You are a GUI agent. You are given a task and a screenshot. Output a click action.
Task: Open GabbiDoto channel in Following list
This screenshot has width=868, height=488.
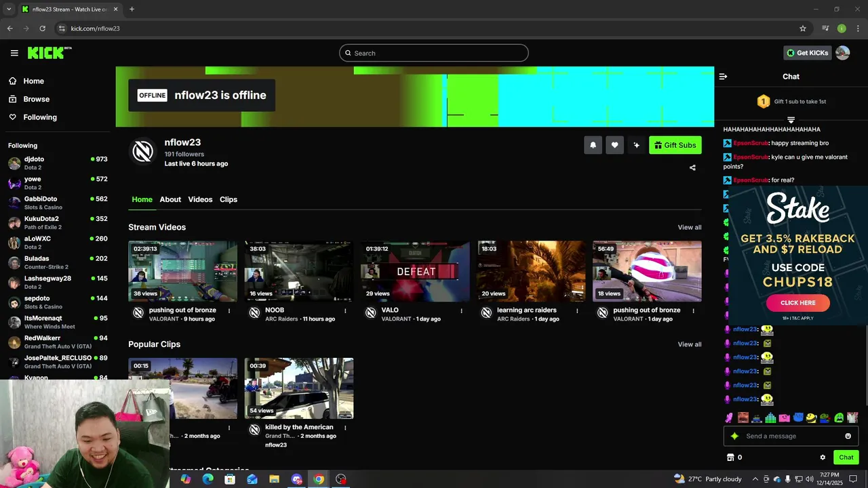tap(58, 203)
